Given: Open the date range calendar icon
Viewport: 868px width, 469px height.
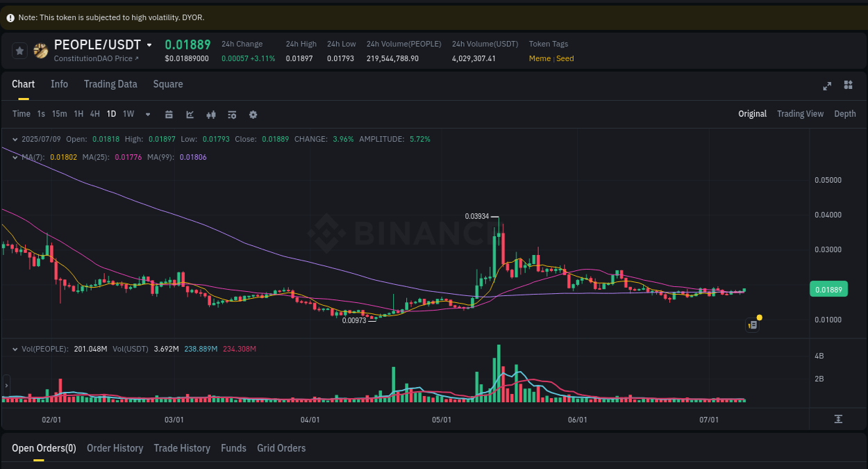Looking at the screenshot, I should coord(169,114).
